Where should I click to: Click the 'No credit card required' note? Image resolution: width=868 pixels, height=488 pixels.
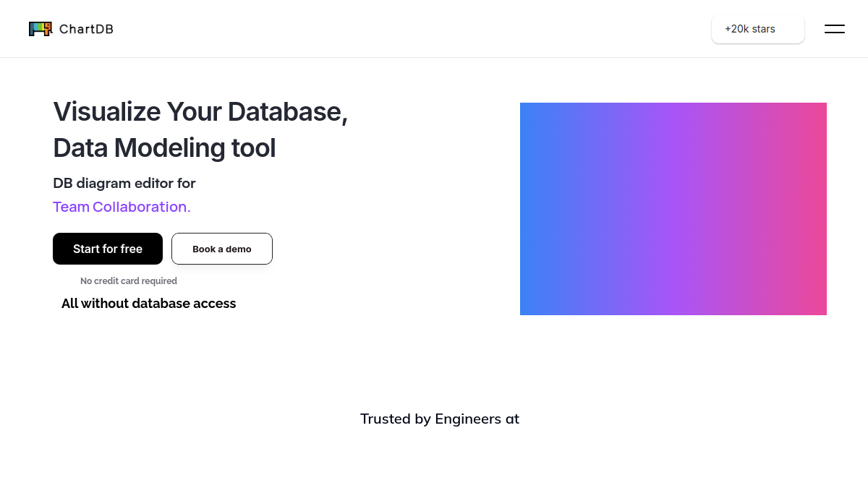129,281
